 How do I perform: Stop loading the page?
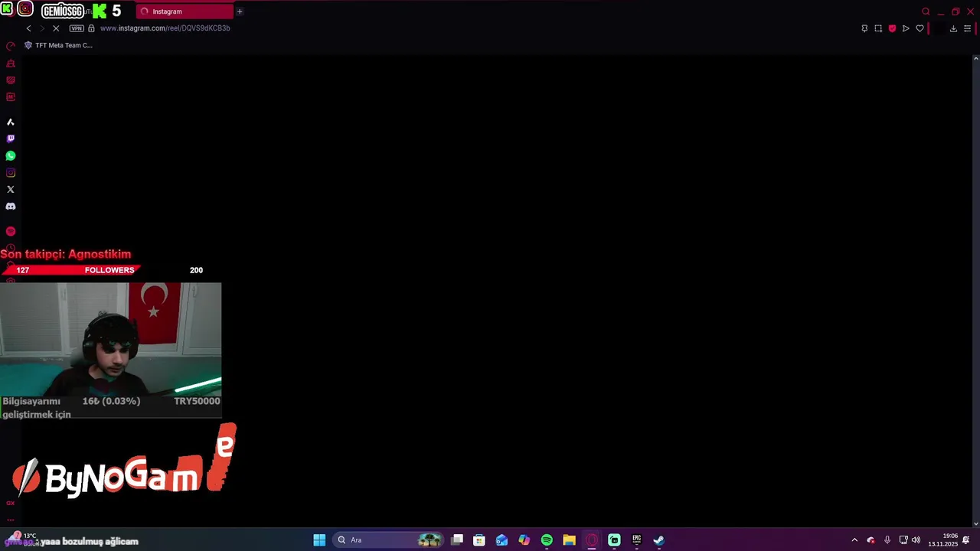pyautogui.click(x=56, y=28)
